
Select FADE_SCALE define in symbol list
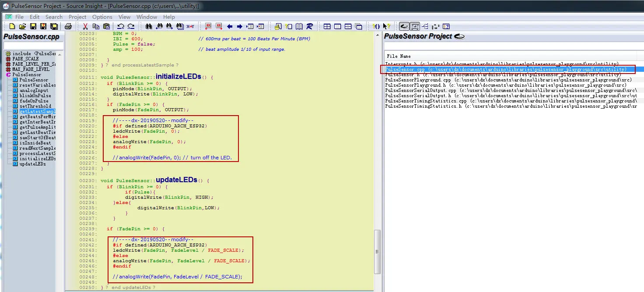point(25,59)
